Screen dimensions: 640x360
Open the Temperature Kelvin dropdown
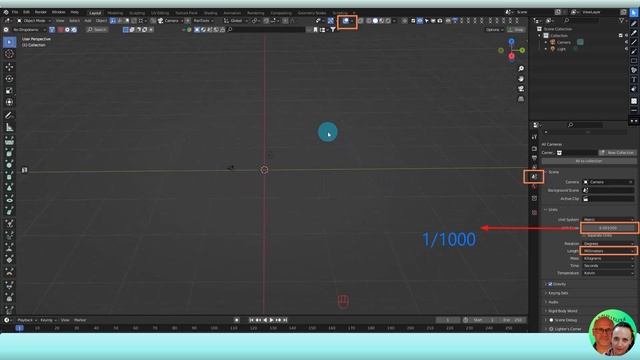608,273
